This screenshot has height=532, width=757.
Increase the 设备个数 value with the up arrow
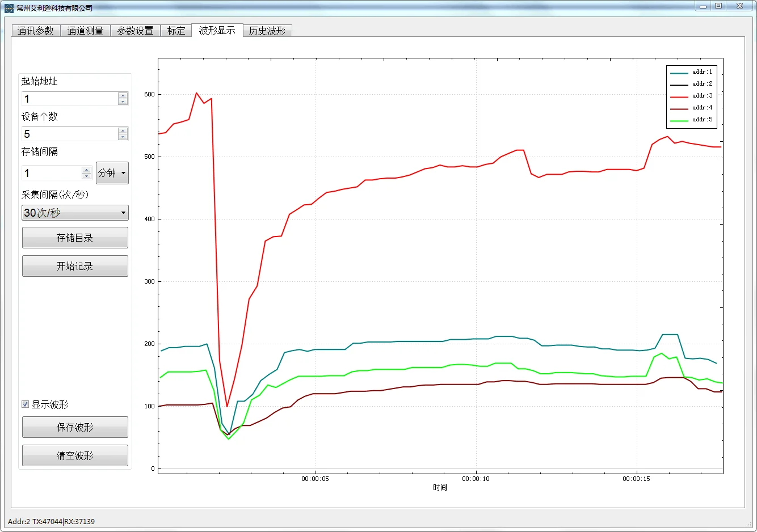click(123, 130)
